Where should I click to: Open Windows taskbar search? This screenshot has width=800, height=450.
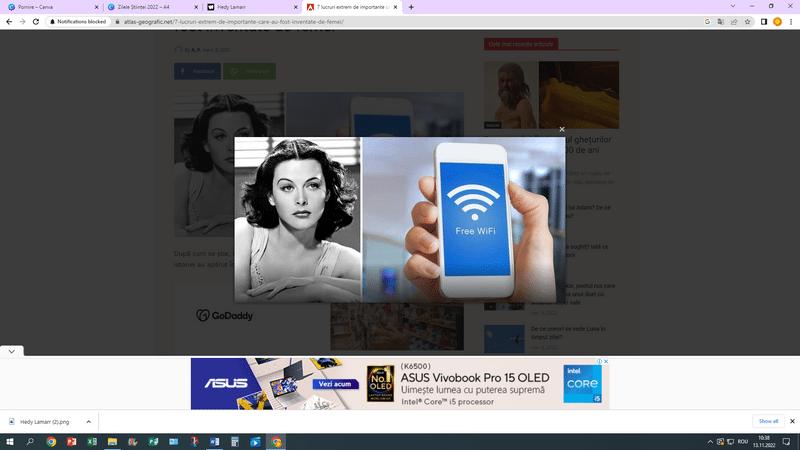click(x=30, y=442)
